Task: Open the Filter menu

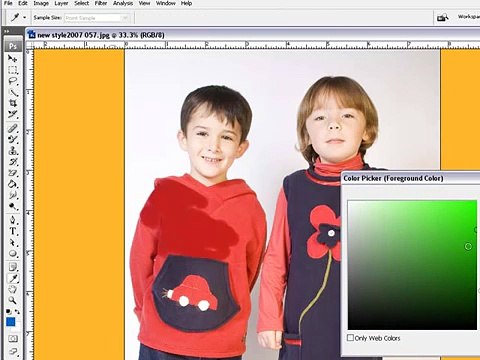Action: (101, 3)
